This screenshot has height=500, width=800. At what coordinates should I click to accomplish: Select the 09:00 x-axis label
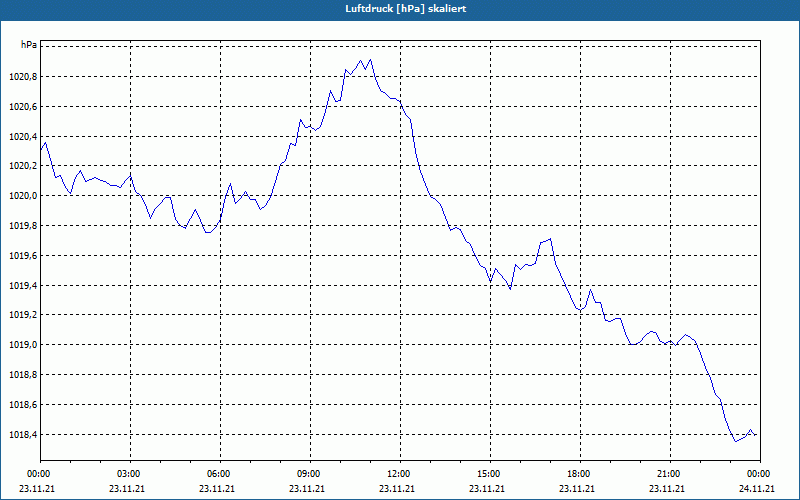click(x=310, y=473)
